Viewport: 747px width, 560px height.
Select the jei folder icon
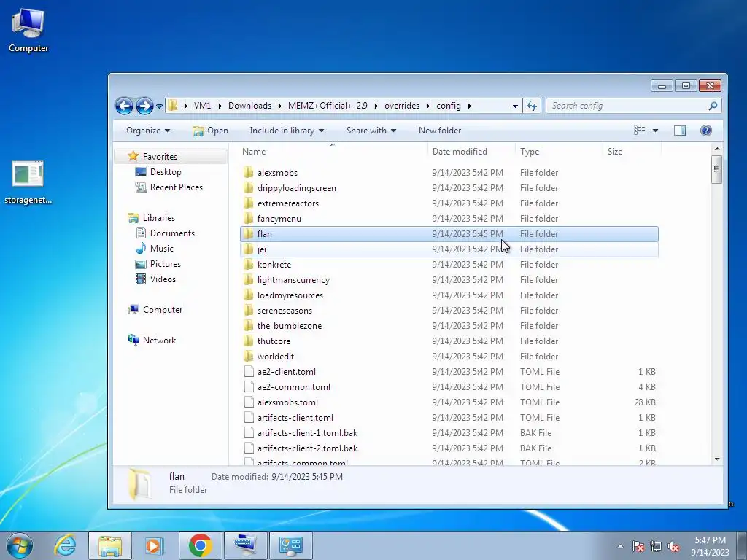pyautogui.click(x=248, y=249)
